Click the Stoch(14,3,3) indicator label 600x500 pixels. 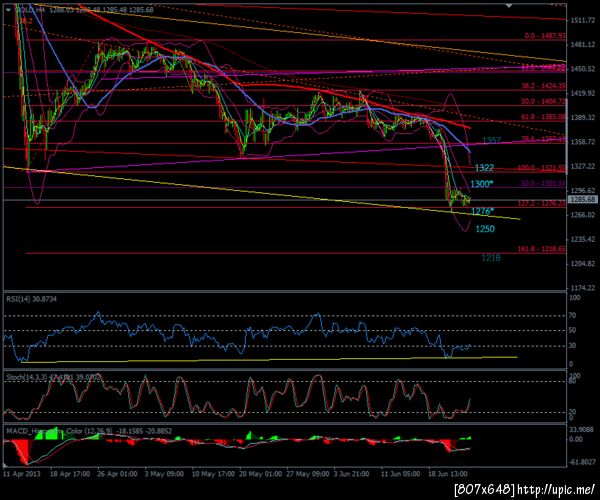54,377
